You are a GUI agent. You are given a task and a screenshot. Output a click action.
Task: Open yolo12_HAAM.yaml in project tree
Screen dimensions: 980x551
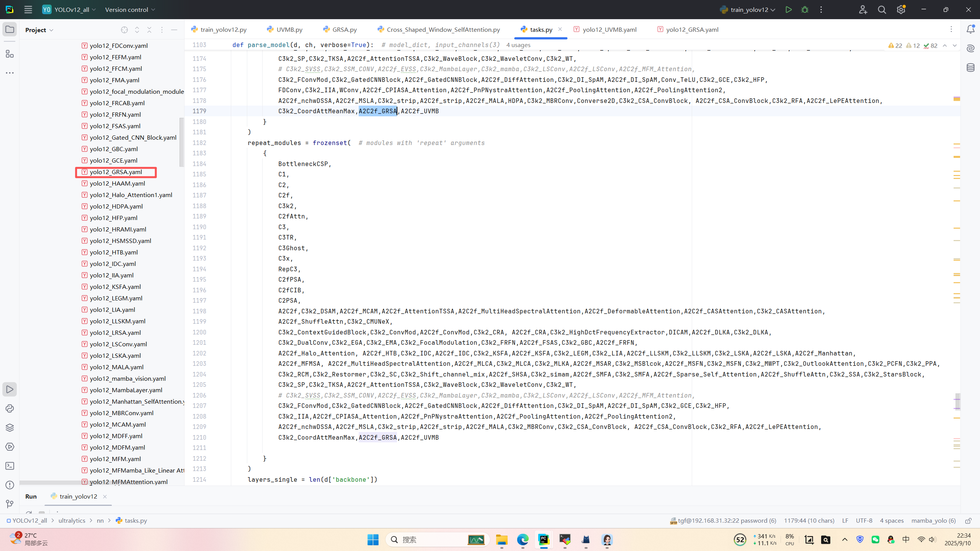117,183
